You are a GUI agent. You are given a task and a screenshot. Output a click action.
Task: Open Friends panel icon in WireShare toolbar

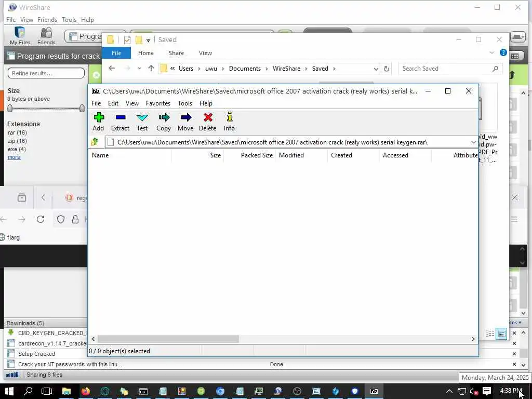coord(46,36)
